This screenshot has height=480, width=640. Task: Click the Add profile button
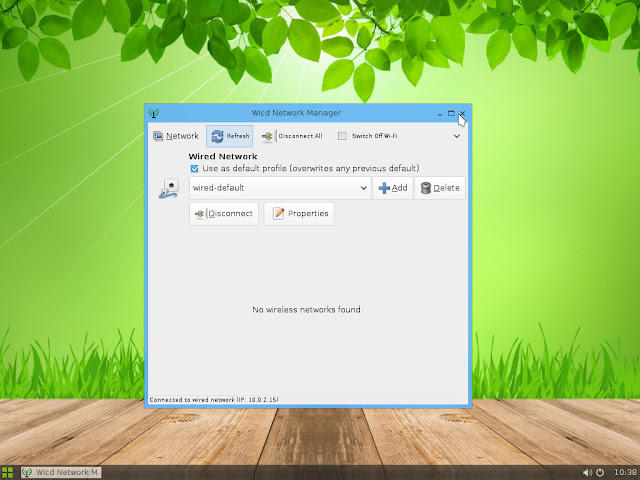pos(393,188)
